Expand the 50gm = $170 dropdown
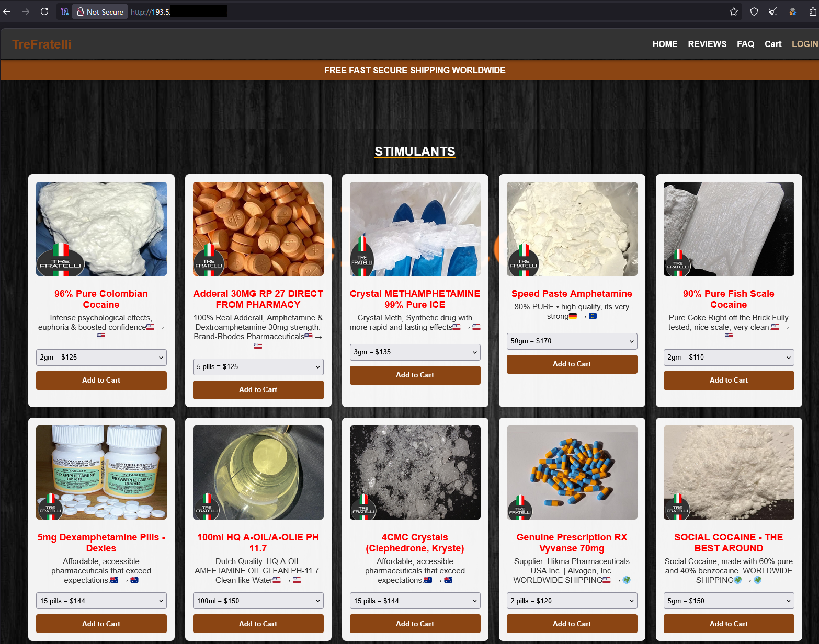 [572, 341]
